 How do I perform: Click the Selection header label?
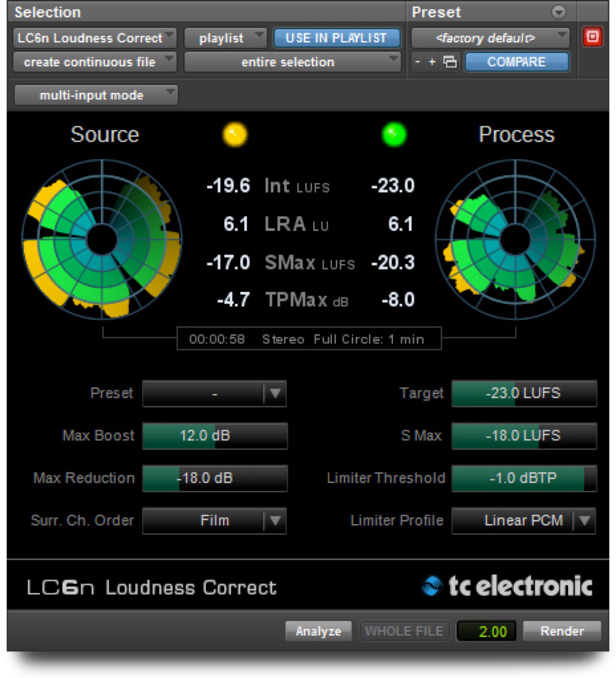pyautogui.click(x=47, y=12)
